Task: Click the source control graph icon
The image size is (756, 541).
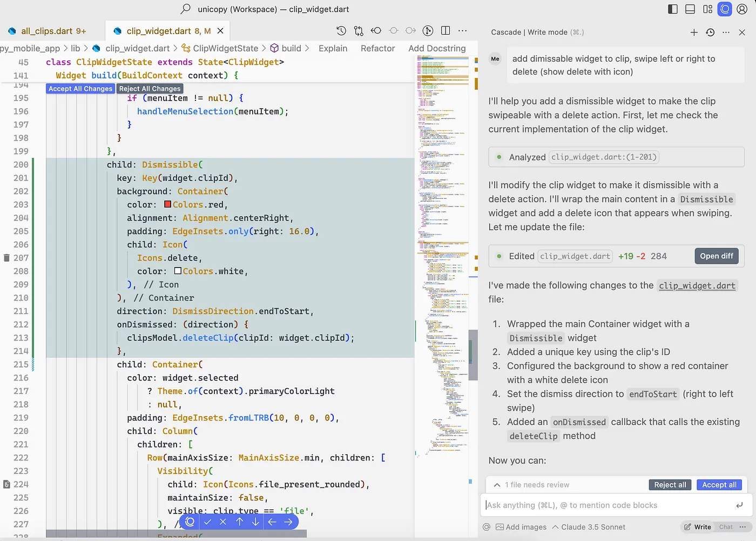Action: click(428, 30)
